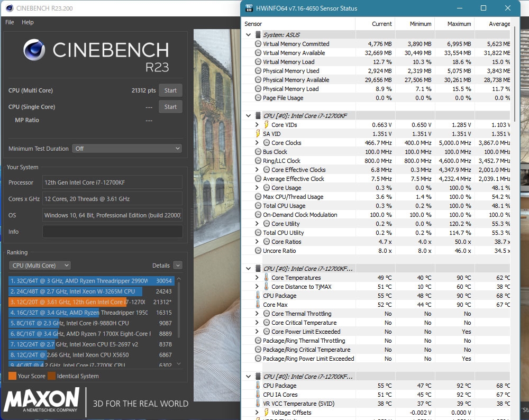The image size is (529, 420).
Task: Click the Cinebench title bar app icon
Action: tap(10, 8)
